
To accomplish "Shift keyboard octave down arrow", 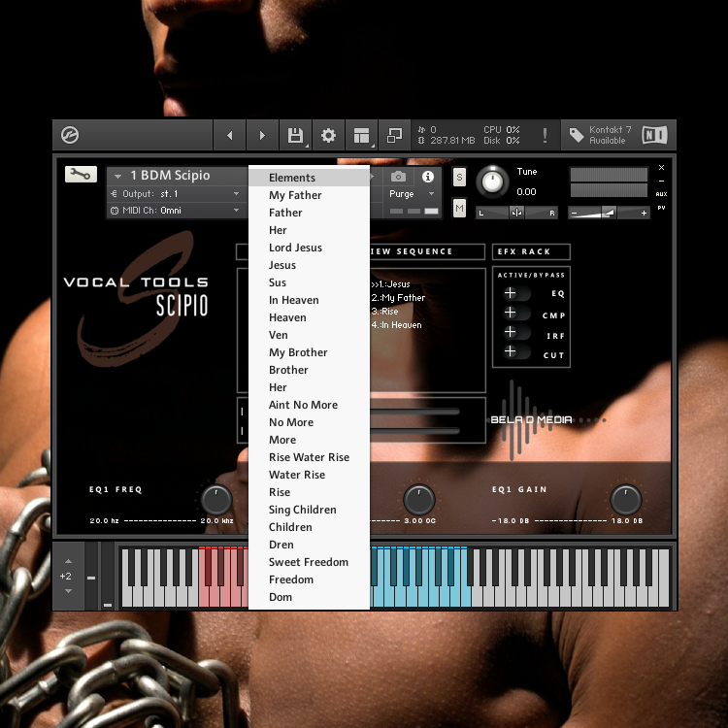I will 68,591.
